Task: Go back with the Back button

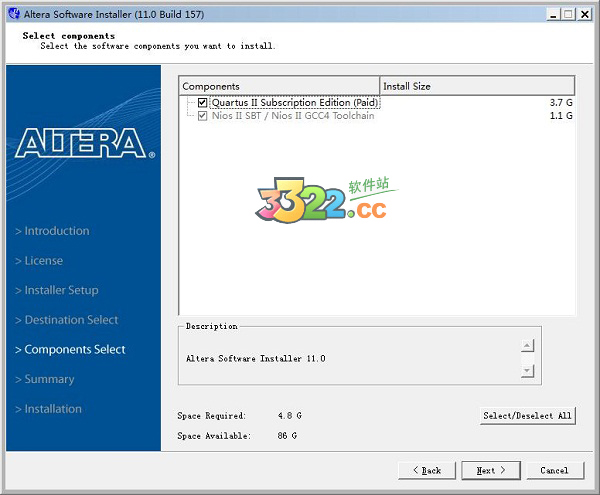Action: click(427, 471)
